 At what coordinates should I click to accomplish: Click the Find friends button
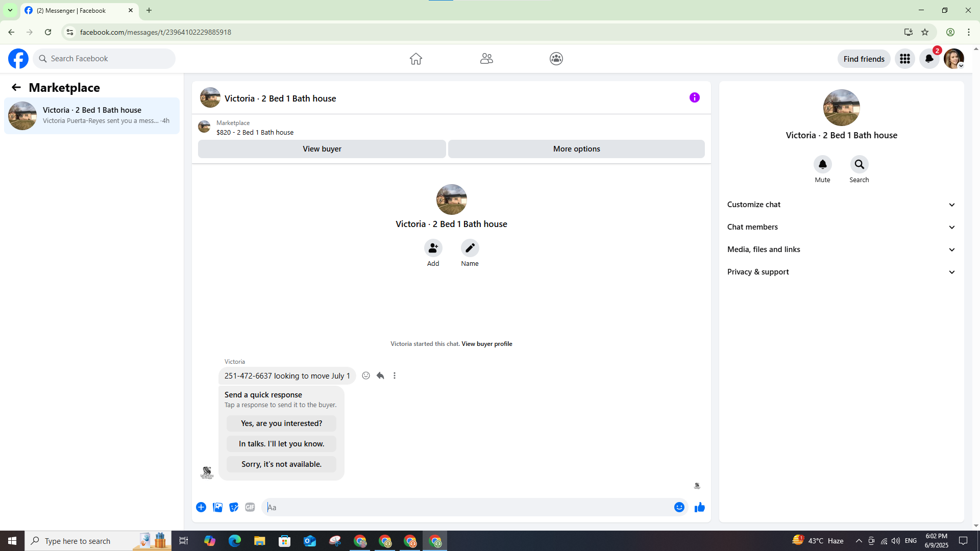[864, 59]
